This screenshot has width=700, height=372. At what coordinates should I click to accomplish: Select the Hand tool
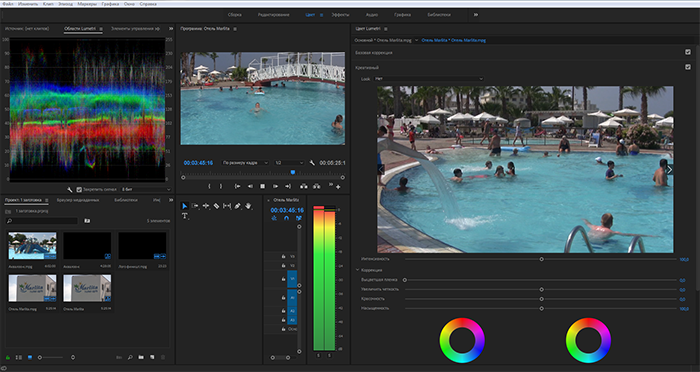tap(248, 206)
